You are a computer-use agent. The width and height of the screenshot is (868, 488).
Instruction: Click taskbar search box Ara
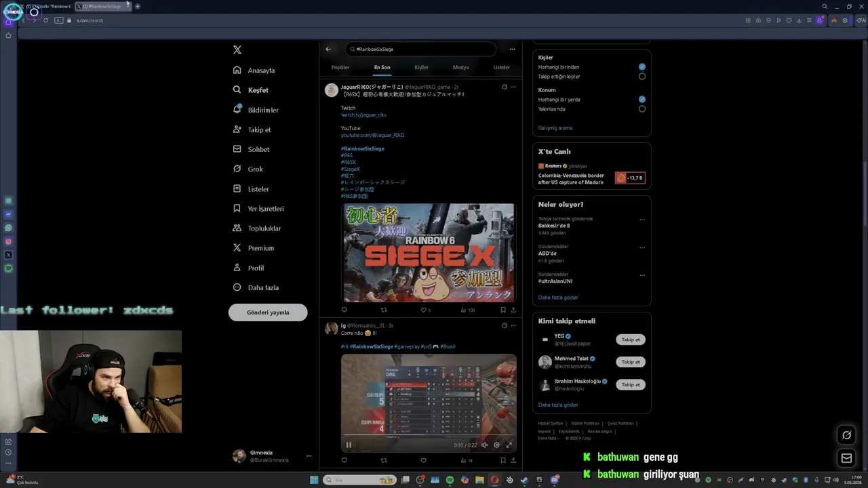pos(359,480)
